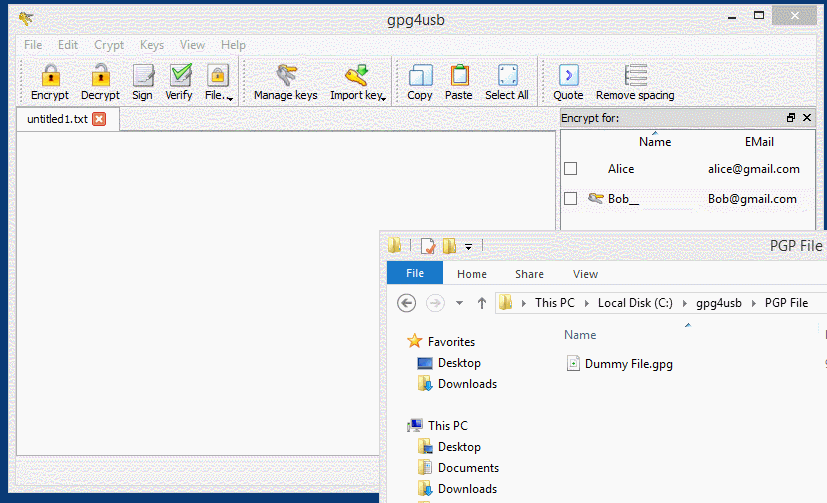Screen dimensions: 827x503
Task: Click the Paste toolbar icon
Action: click(459, 75)
